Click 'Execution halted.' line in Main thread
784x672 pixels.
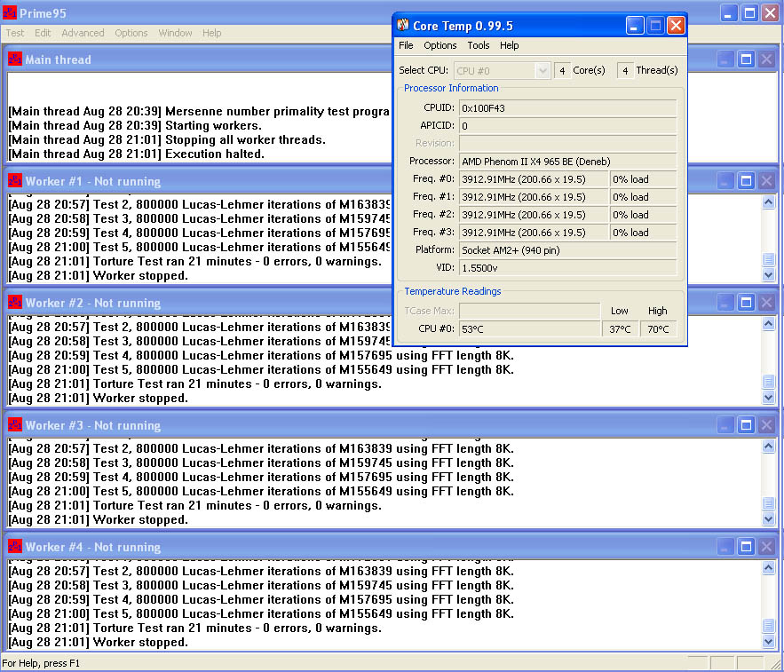[137, 154]
